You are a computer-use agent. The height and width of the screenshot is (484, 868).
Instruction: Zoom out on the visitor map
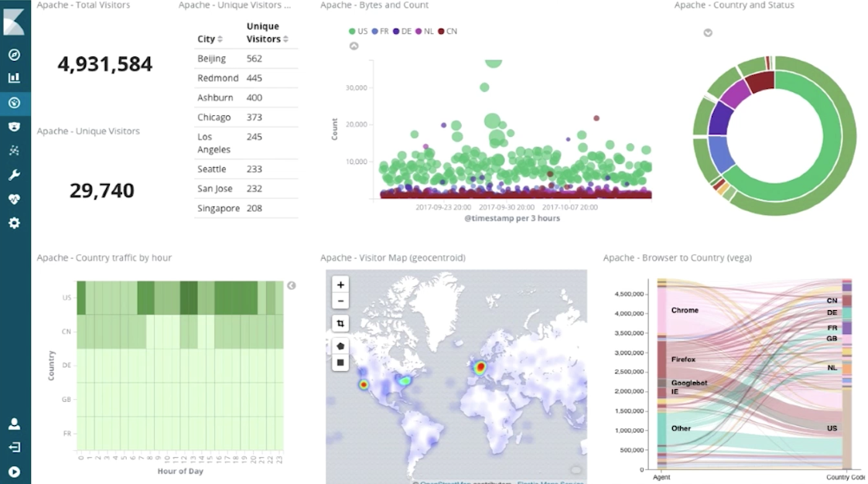340,301
